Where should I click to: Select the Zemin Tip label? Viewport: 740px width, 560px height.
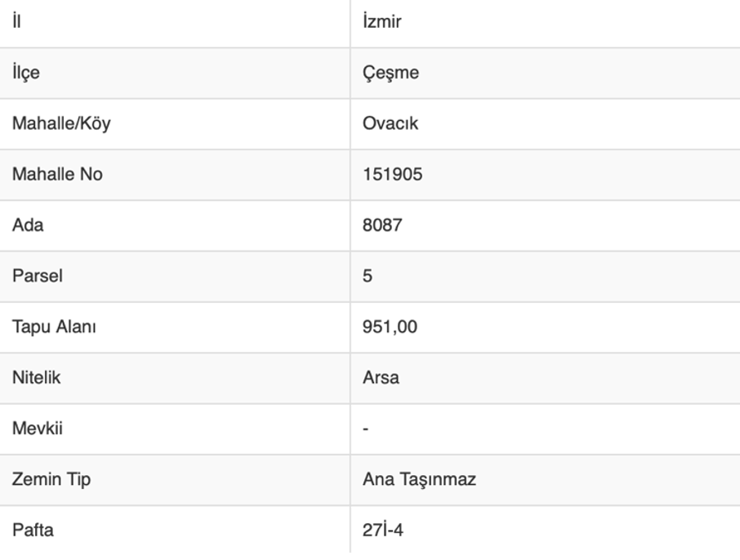click(x=51, y=479)
